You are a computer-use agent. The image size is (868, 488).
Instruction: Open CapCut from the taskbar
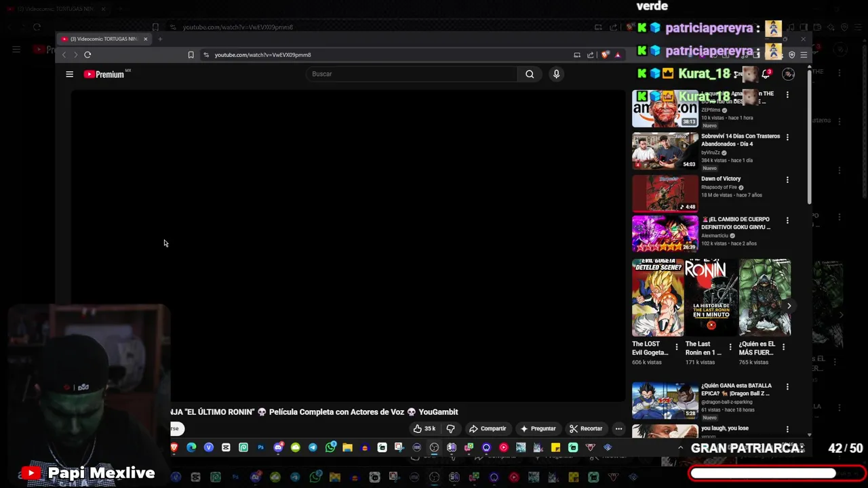(226, 447)
